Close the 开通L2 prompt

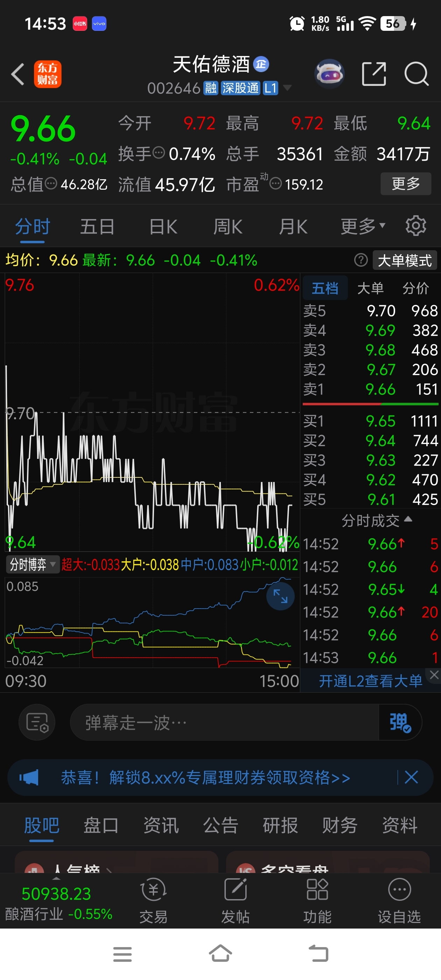tap(434, 674)
